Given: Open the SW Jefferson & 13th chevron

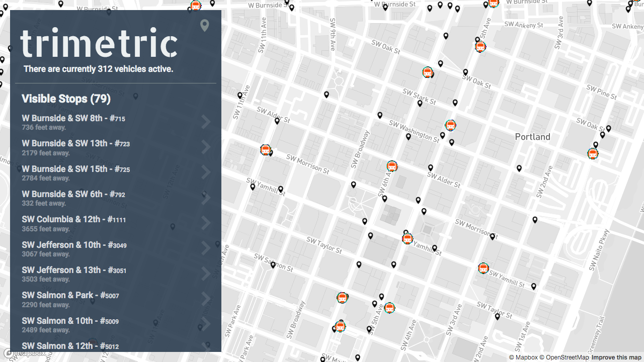Looking at the screenshot, I should click(x=205, y=274).
